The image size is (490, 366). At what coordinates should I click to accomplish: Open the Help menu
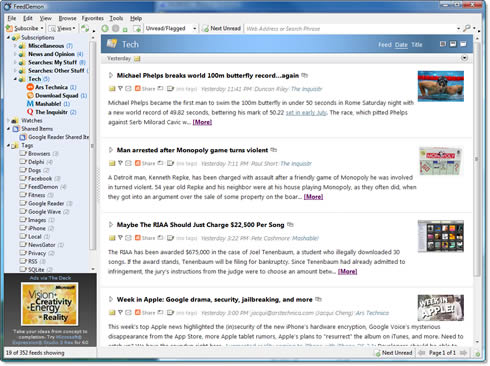coord(136,18)
